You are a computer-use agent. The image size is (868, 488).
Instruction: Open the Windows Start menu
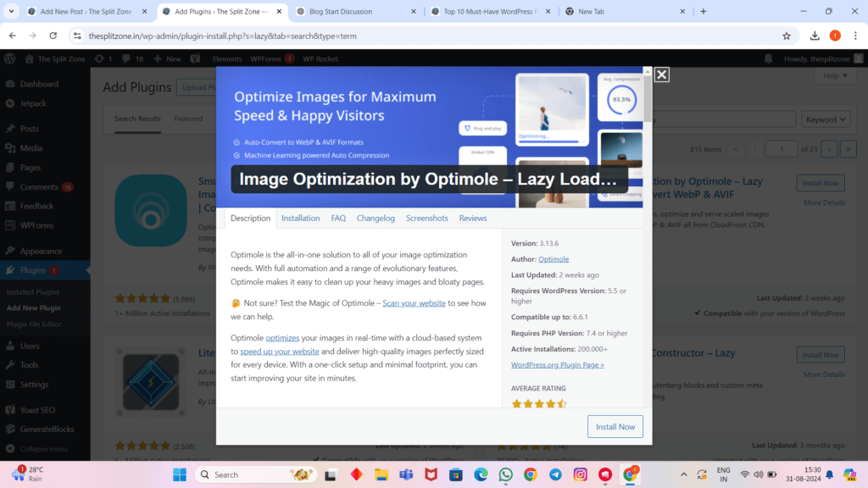click(x=180, y=474)
